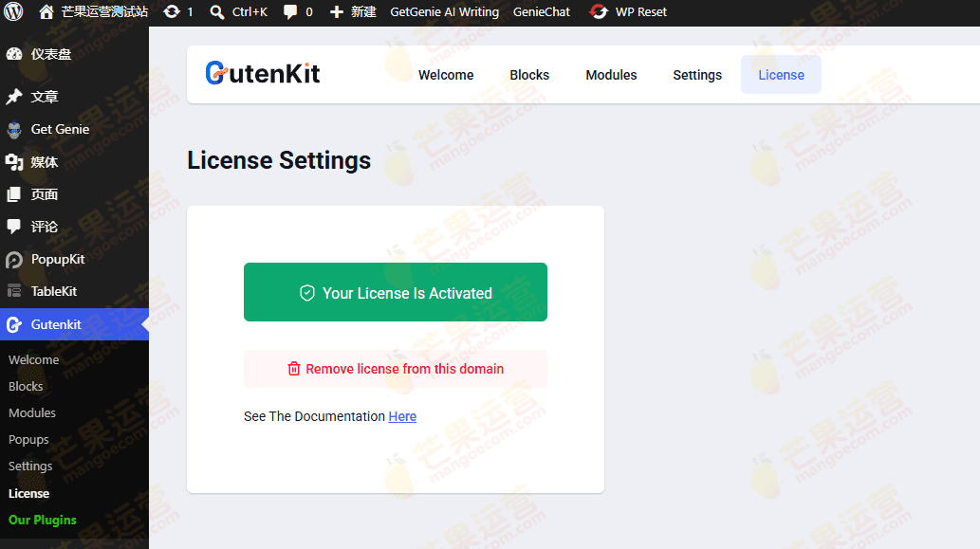This screenshot has height=549, width=980.
Task: Go to sidebar Settings submenu
Action: [30, 467]
